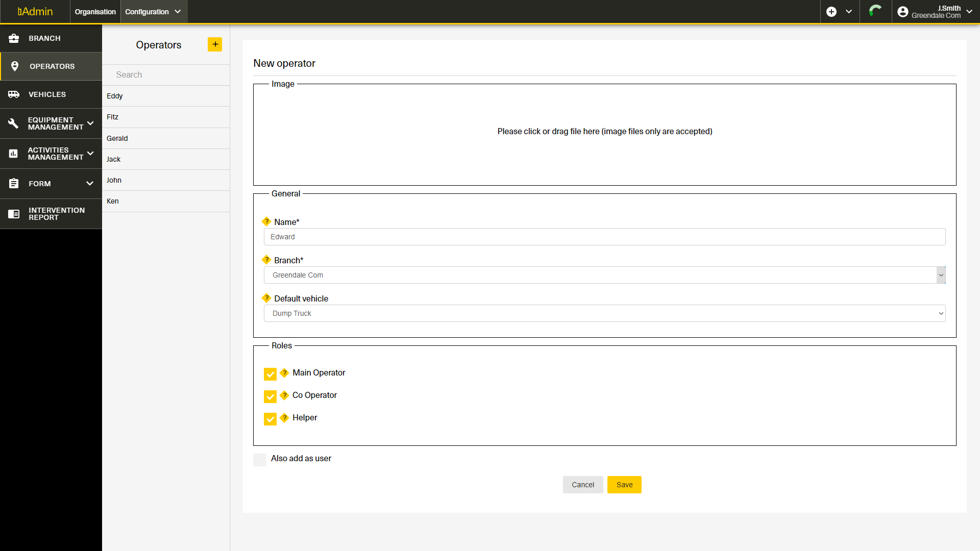Open the Default vehicle dropdown
Viewport: 980px width, 551px height.
[604, 313]
